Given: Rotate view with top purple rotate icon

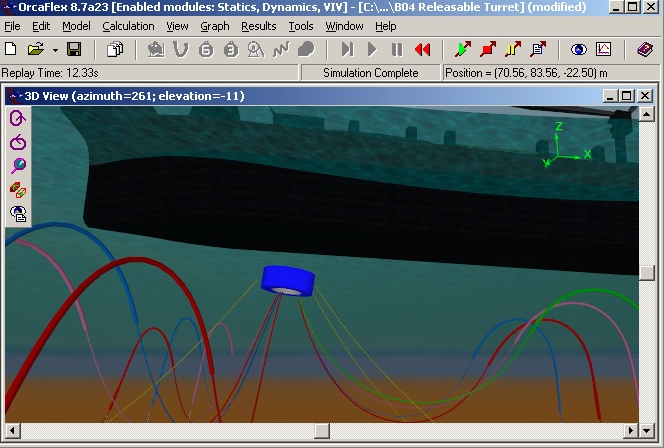Looking at the screenshot, I should [x=18, y=118].
